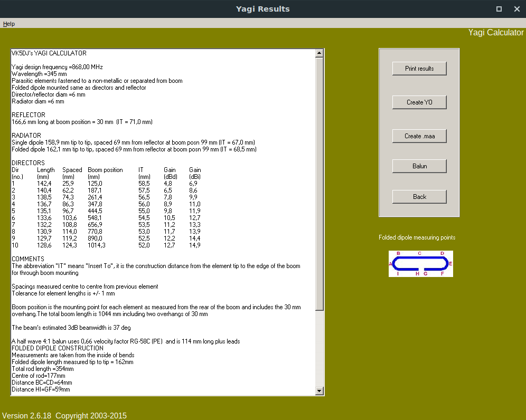Click the 'Folded dipole 162,1 mm' line

pos(134,149)
